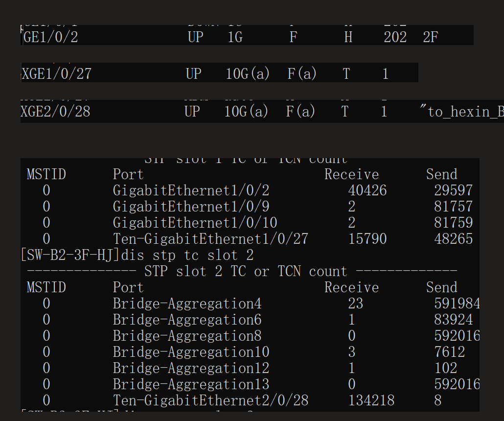Click the 2F description in GE1/0/2 row
The height and width of the screenshot is (421, 504).
tap(430, 37)
